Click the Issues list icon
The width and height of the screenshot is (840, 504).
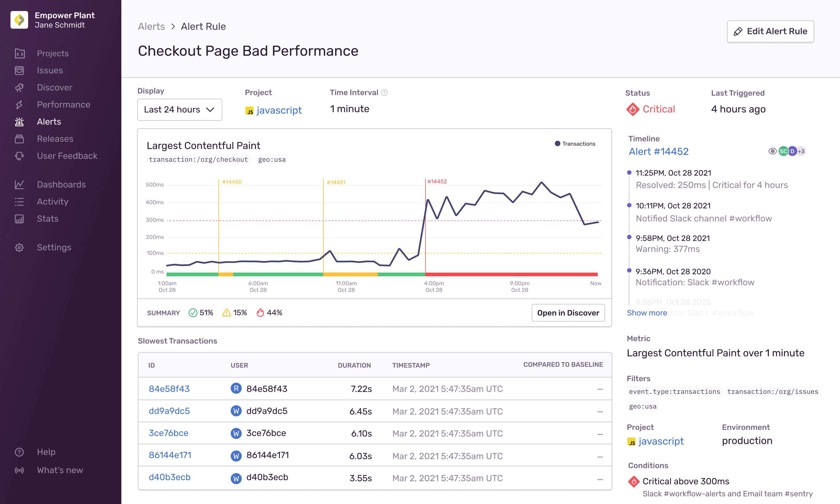20,70
